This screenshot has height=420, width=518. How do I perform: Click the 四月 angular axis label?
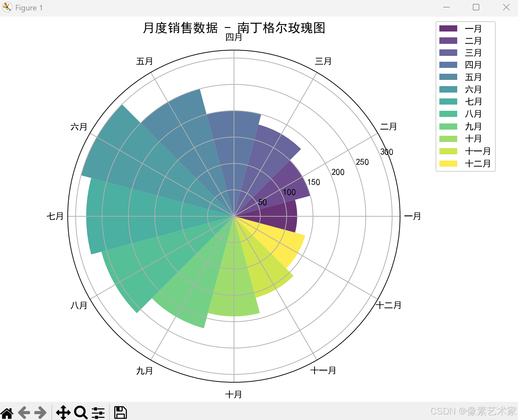[234, 37]
